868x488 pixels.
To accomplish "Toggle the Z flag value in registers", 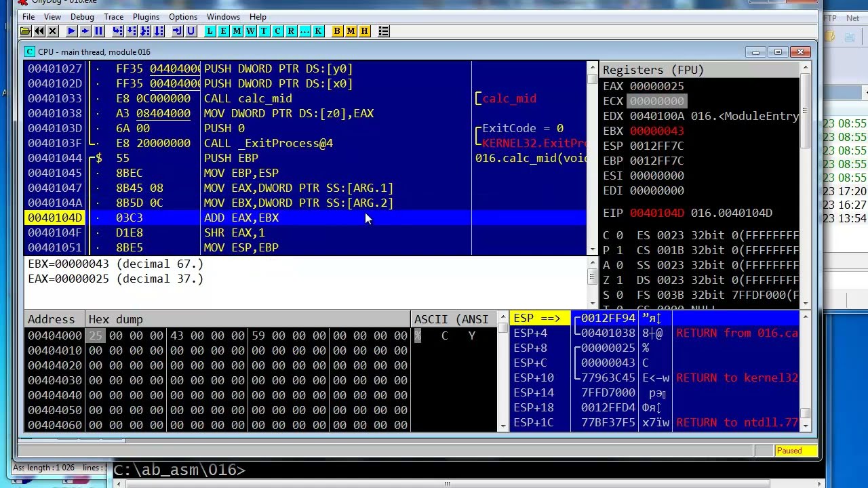I will click(620, 280).
